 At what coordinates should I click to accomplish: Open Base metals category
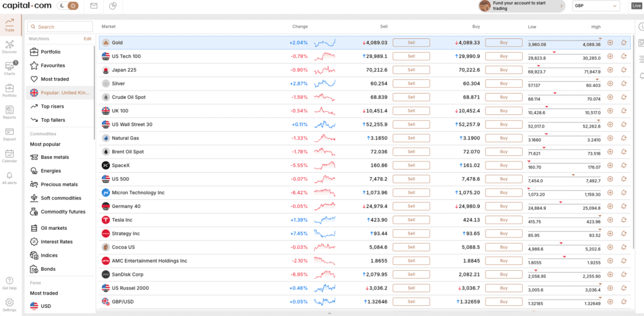(x=60, y=157)
